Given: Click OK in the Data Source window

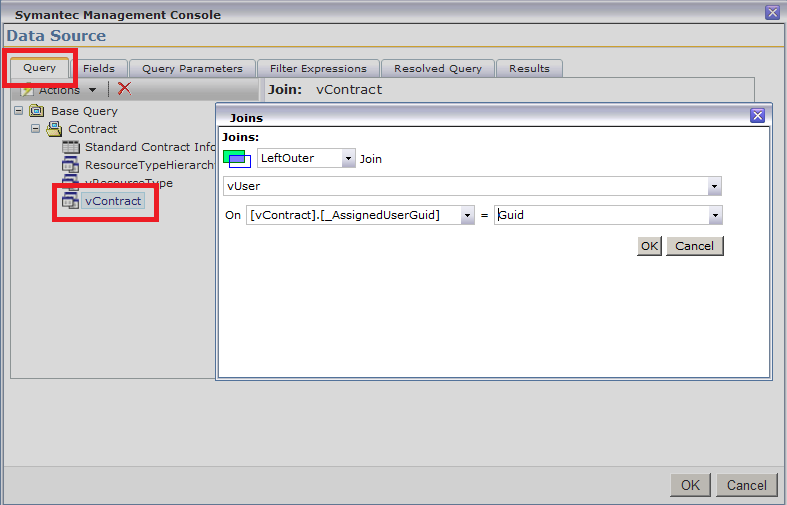Looking at the screenshot, I should 690,485.
